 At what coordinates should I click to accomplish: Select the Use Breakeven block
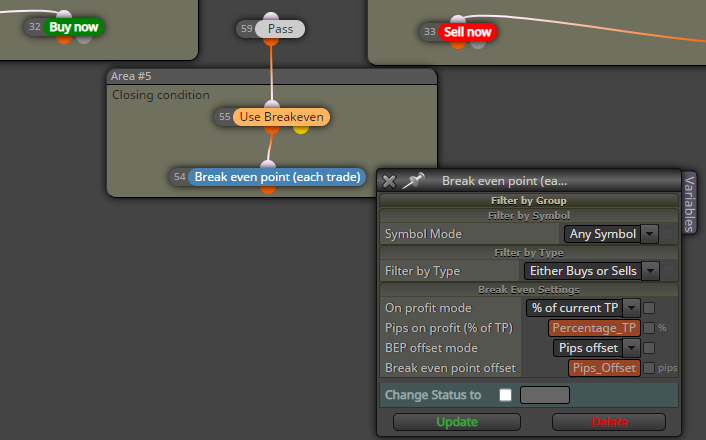click(281, 117)
